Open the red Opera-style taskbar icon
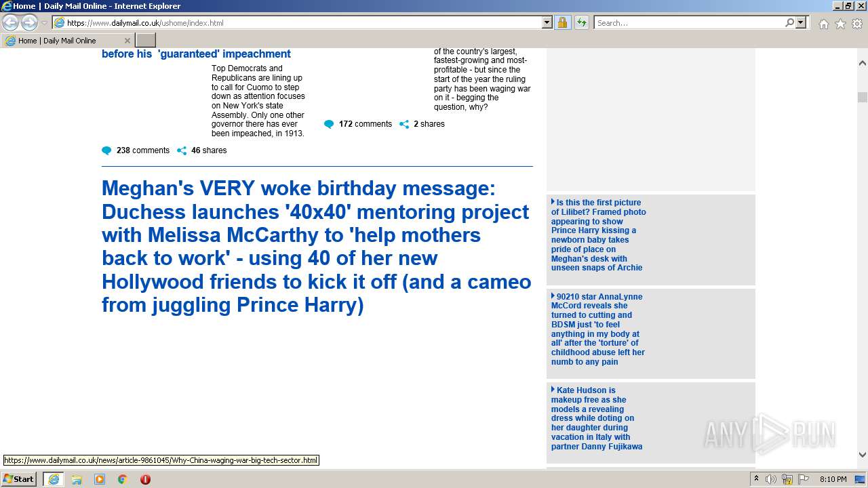Viewport: 868px width, 488px height. (x=145, y=479)
